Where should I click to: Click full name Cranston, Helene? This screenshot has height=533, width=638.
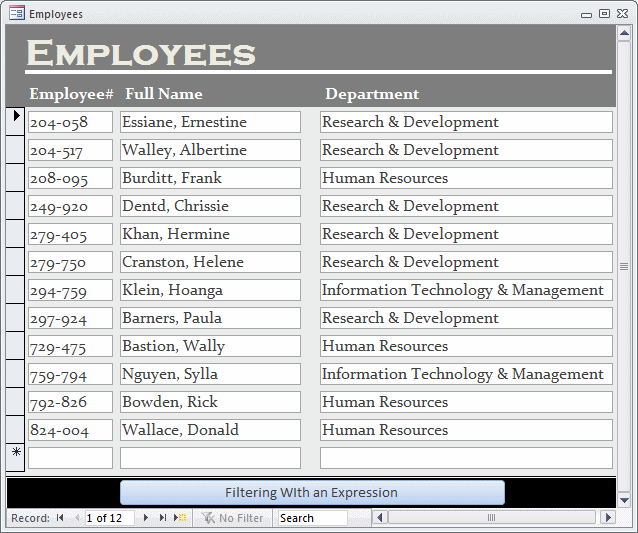[210, 262]
